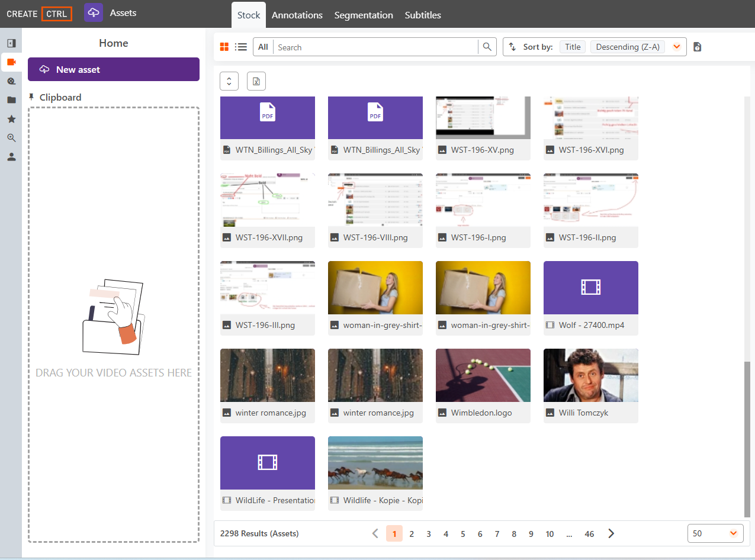Screen dimensions: 755x560
Task: Go to page 46 of results
Action: click(589, 533)
